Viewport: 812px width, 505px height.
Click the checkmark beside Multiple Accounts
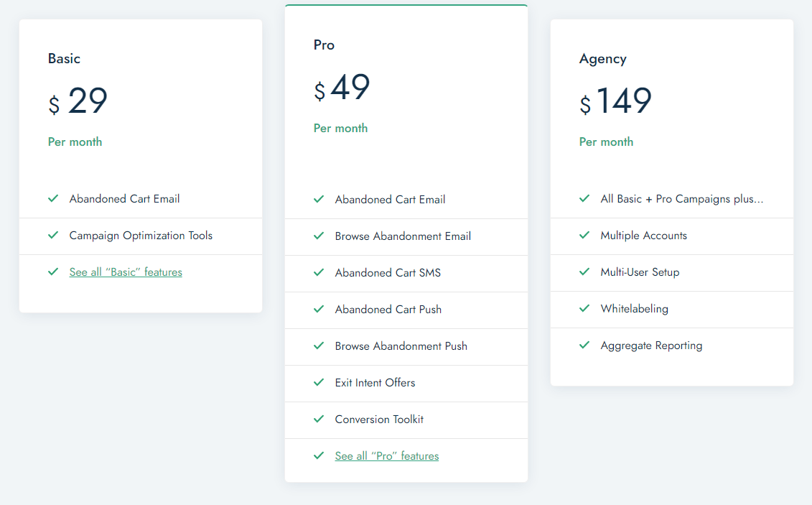click(x=584, y=235)
